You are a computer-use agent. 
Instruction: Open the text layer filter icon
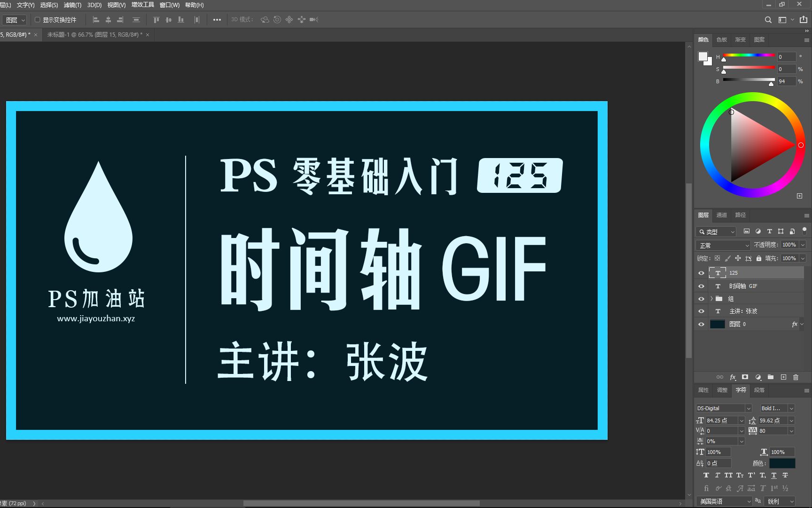coord(769,231)
